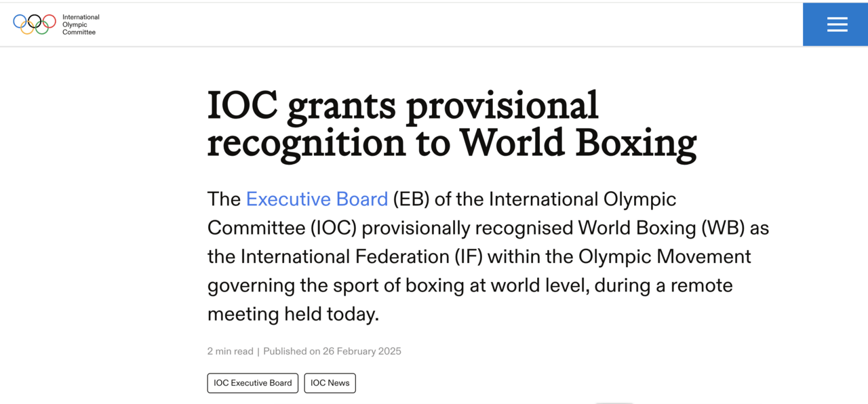Click the "2 min read" label
This screenshot has width=868, height=404.
(231, 351)
